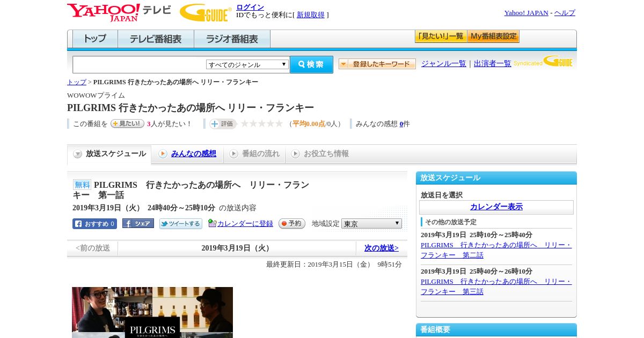Click the 番組概要 sidebar header

point(496,330)
